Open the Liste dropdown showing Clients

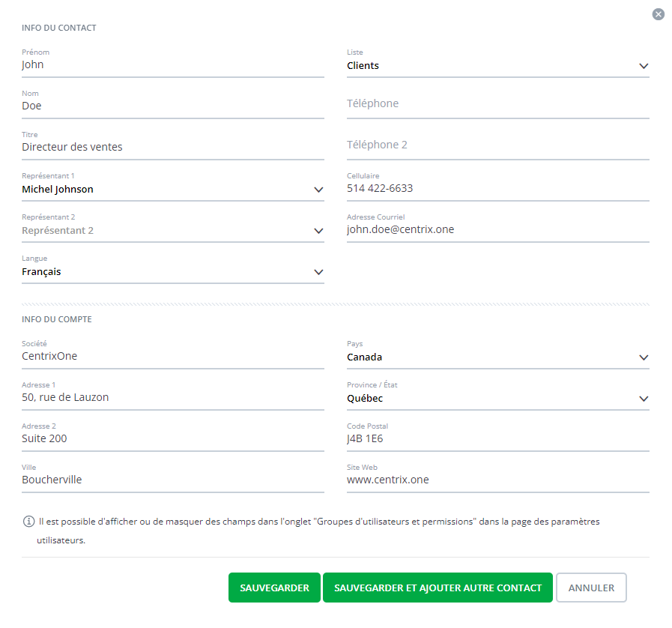coord(497,66)
